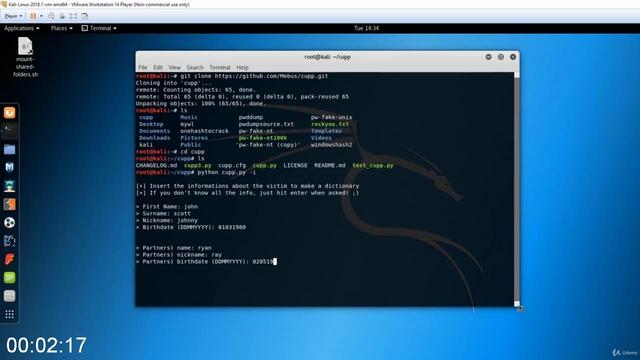
Task: Click the 'First Name: john' line
Action: point(167,207)
